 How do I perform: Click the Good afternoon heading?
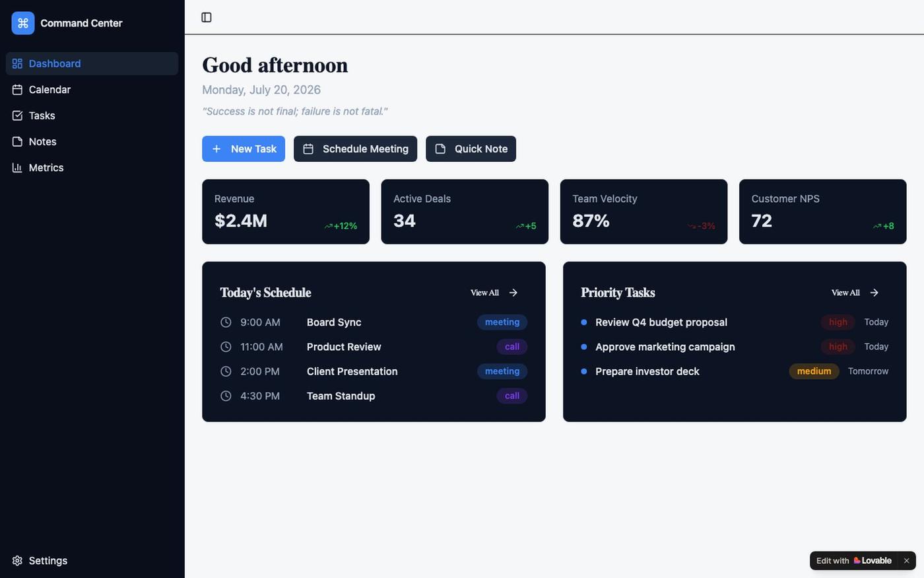(x=275, y=65)
